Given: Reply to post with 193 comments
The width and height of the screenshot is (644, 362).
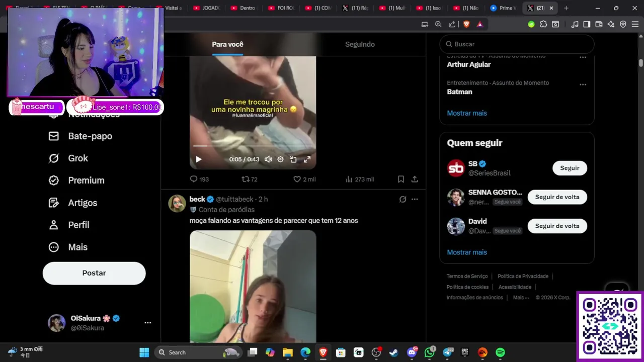Looking at the screenshot, I should tap(199, 179).
